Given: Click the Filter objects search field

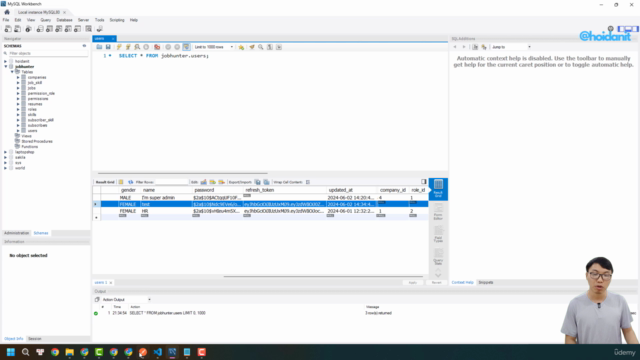Looking at the screenshot, I should (47, 53).
